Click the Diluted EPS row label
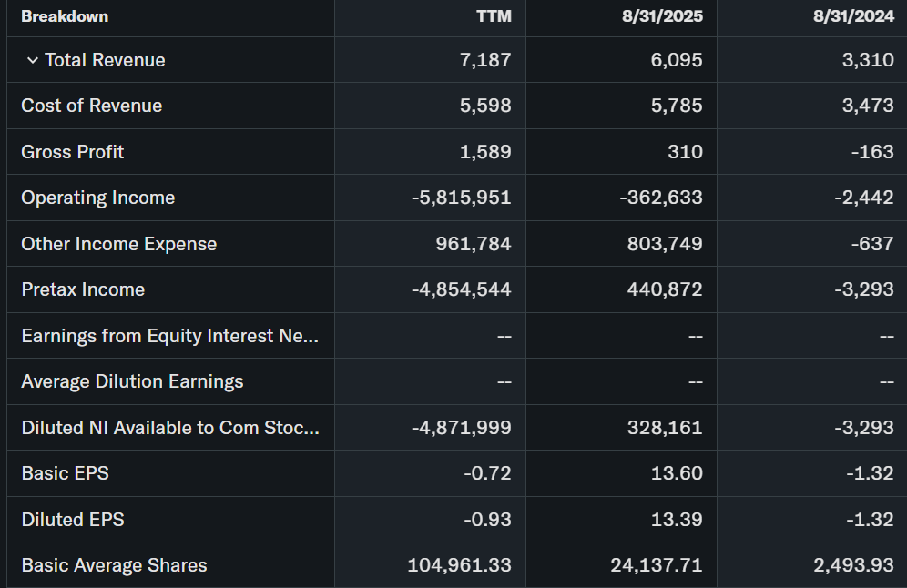This screenshot has height=588, width=907. click(73, 520)
